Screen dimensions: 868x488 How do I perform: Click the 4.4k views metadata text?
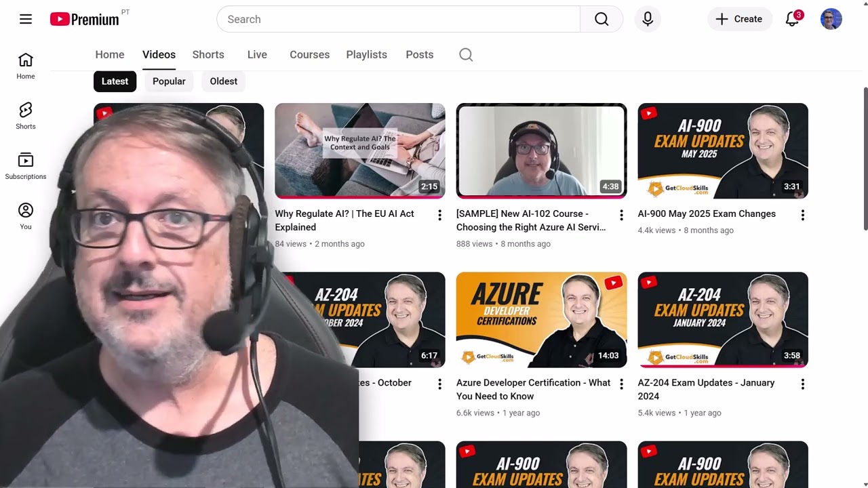pyautogui.click(x=656, y=230)
